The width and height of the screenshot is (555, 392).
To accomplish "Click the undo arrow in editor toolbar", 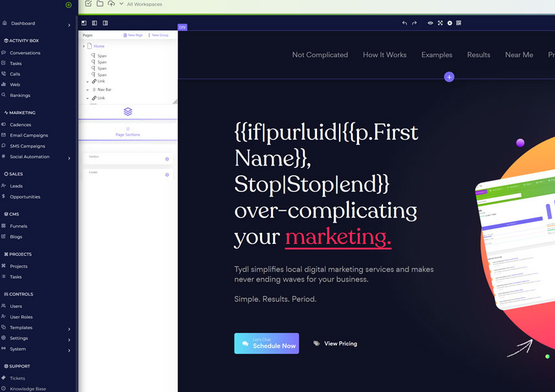I will (x=405, y=23).
